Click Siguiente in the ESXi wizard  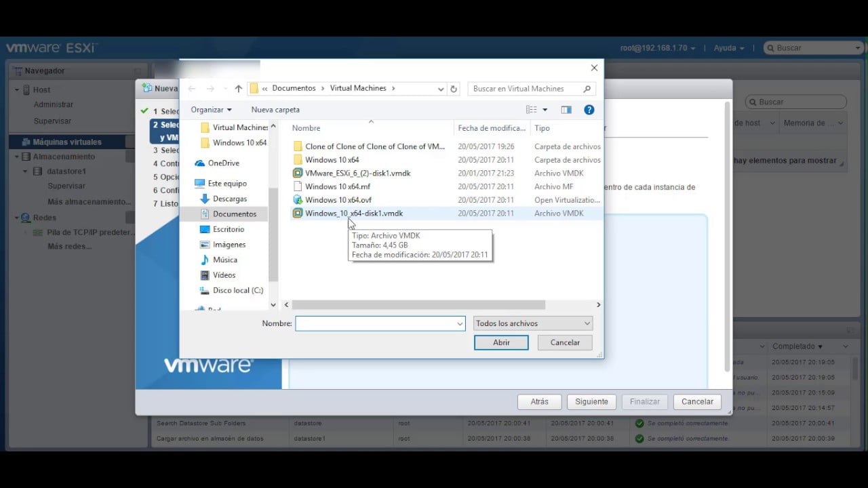point(592,402)
